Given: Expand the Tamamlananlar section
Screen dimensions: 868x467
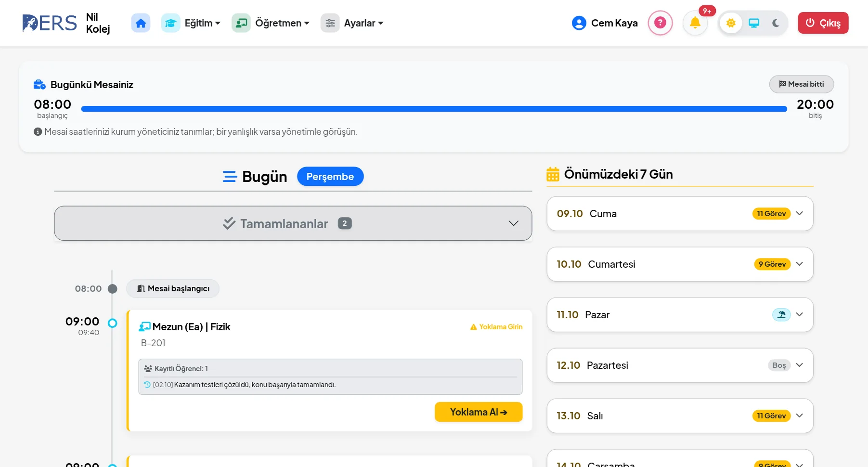Looking at the screenshot, I should click(x=293, y=223).
